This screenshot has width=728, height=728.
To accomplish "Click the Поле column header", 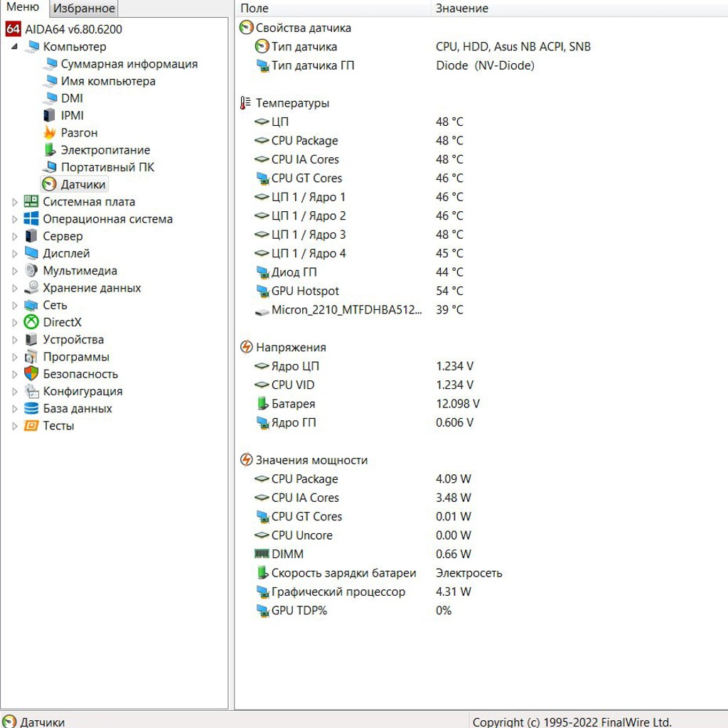I will click(333, 9).
